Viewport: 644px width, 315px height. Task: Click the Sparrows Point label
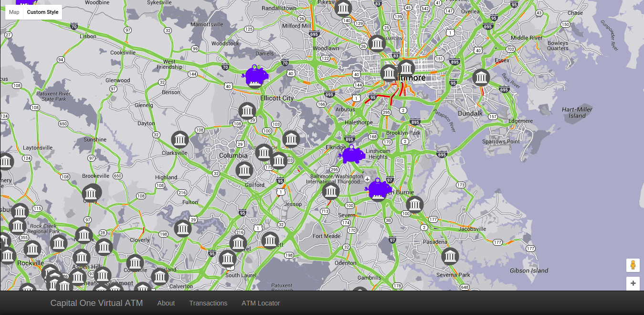(x=501, y=141)
